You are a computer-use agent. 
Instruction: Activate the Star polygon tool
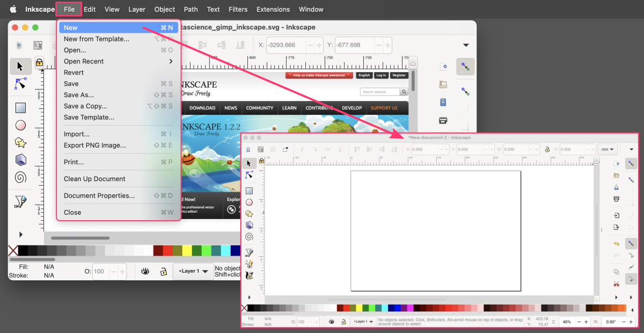click(x=20, y=142)
